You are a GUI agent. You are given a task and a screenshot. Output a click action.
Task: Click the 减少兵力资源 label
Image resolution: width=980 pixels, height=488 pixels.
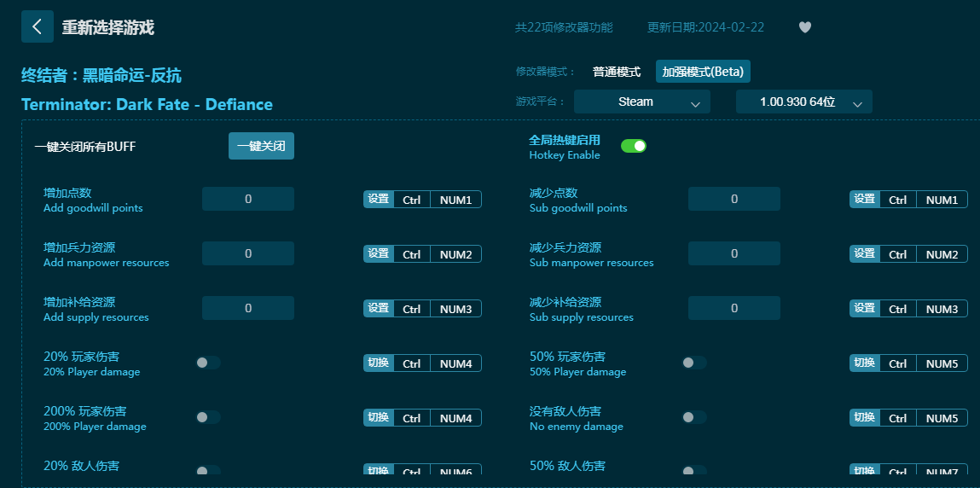click(x=565, y=247)
